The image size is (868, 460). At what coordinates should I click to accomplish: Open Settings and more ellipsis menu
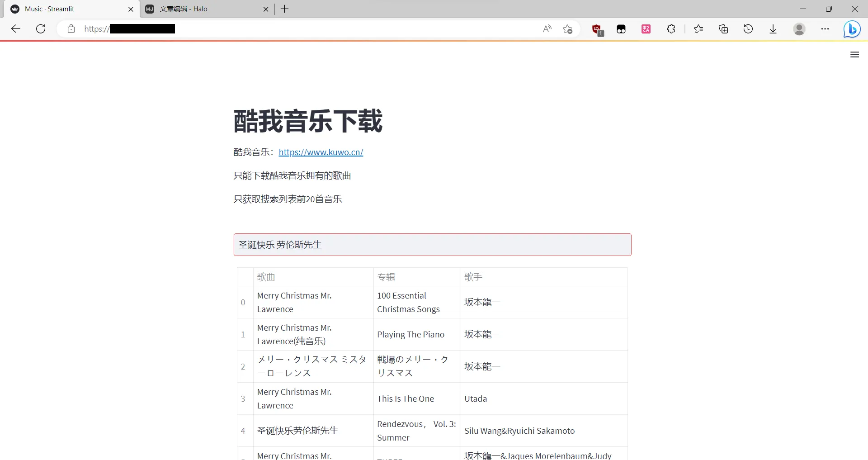tap(825, 29)
